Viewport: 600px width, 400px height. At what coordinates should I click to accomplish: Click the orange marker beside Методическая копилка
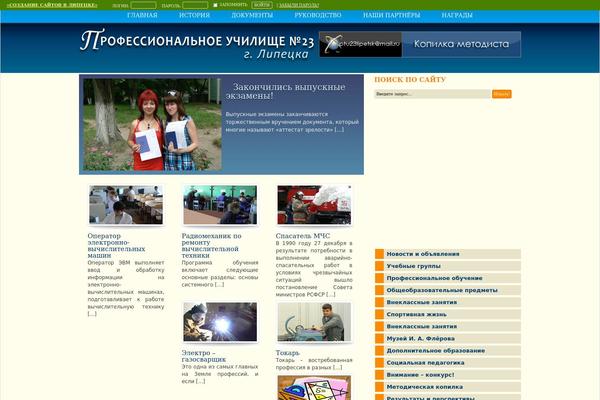point(379,387)
